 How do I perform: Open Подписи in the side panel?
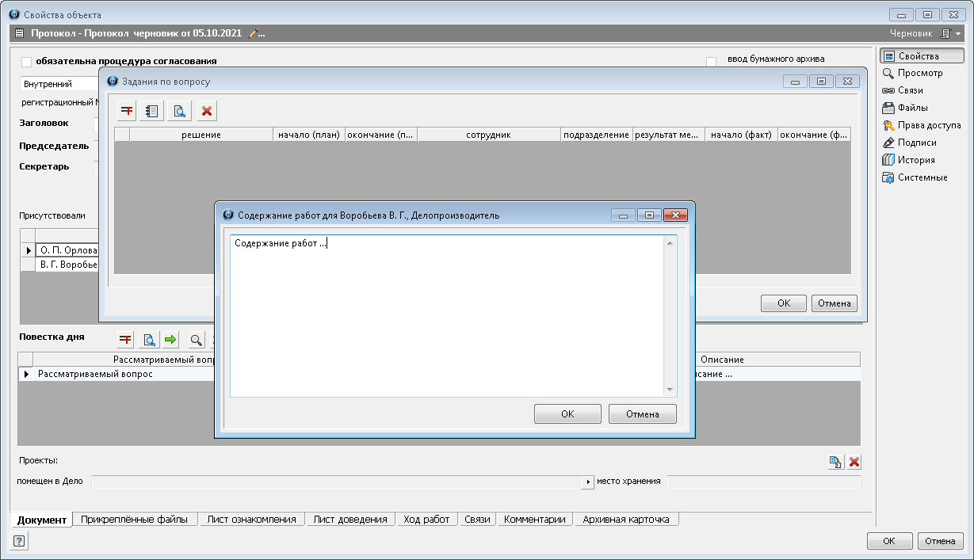coord(916,143)
